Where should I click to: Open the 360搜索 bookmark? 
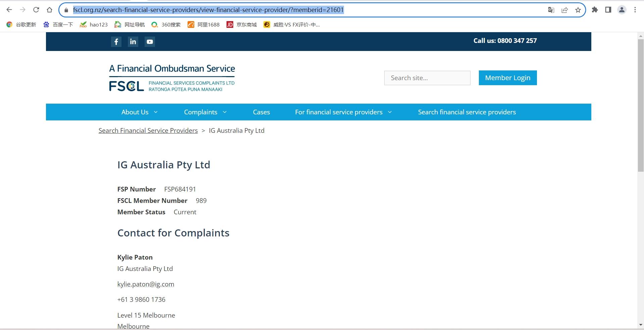tap(166, 24)
